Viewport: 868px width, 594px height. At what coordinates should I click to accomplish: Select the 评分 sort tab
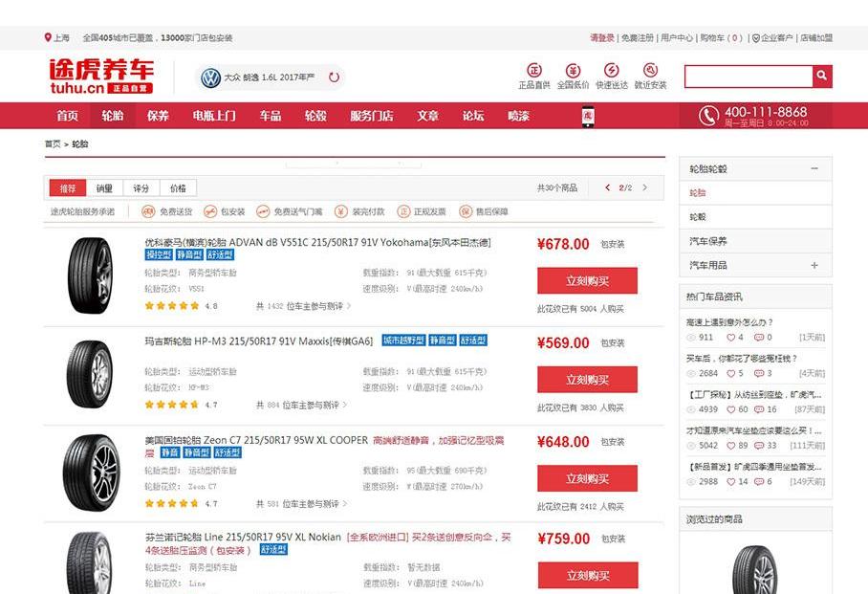click(x=141, y=187)
